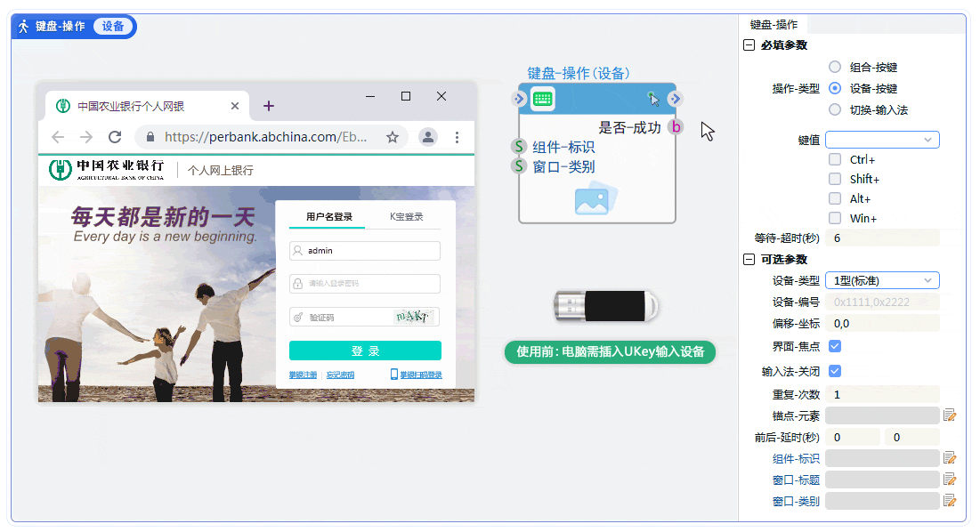
Task: Click the first 前后-延时(秒) field
Action: (x=853, y=437)
